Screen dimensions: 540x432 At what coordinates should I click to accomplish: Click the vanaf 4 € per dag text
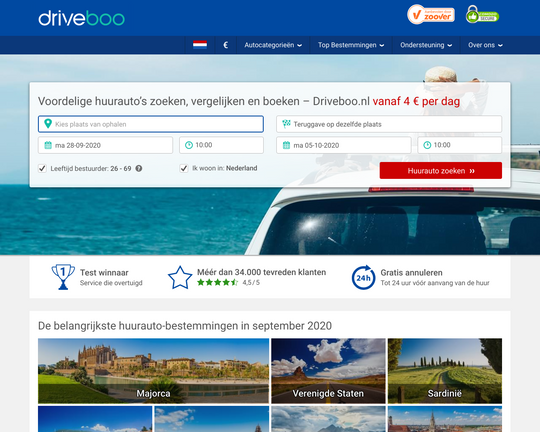point(416,101)
